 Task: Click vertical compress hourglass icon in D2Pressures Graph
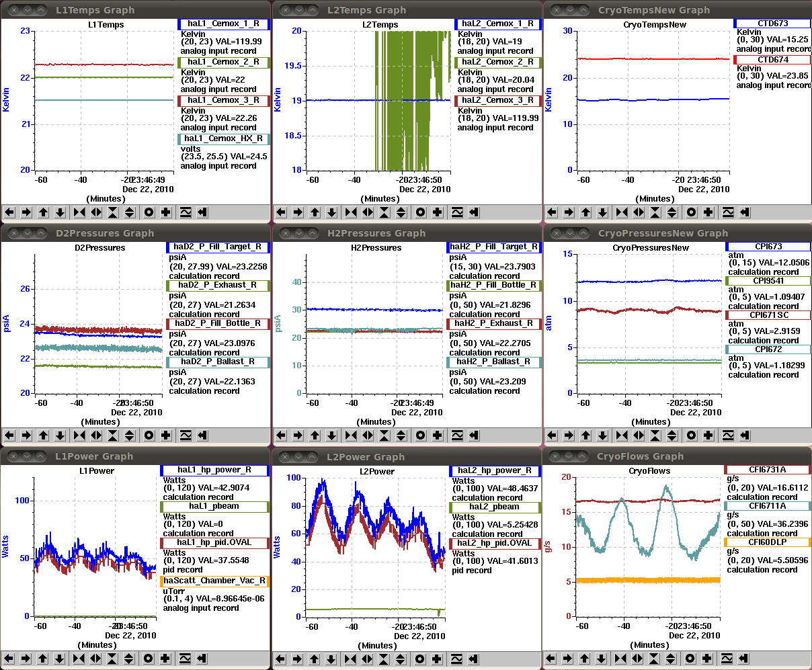(x=113, y=435)
